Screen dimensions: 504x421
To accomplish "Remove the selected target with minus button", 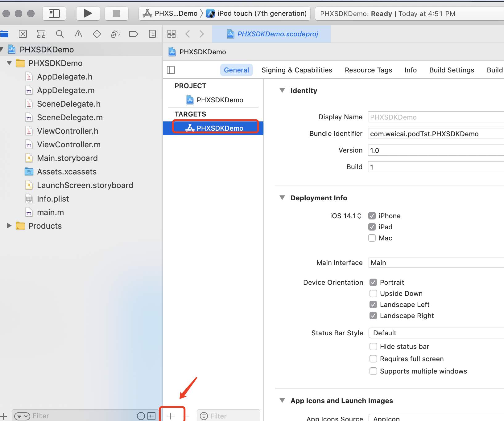I will [x=186, y=416].
